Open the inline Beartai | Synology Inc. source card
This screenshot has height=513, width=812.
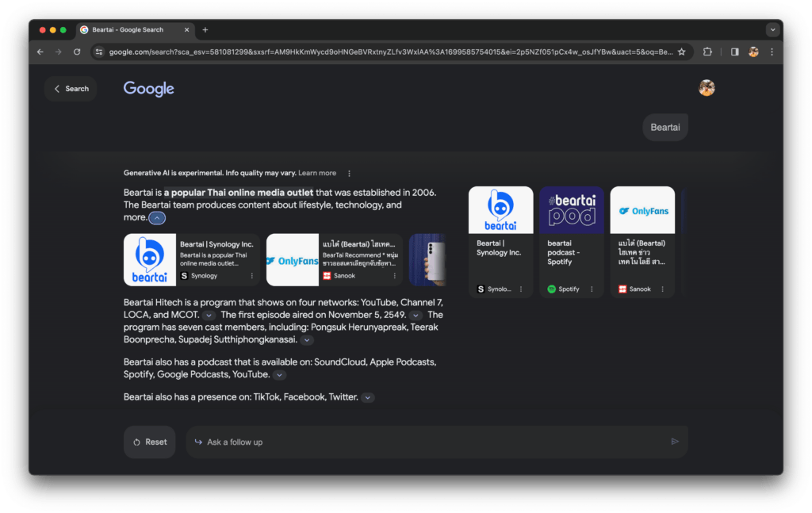click(192, 260)
